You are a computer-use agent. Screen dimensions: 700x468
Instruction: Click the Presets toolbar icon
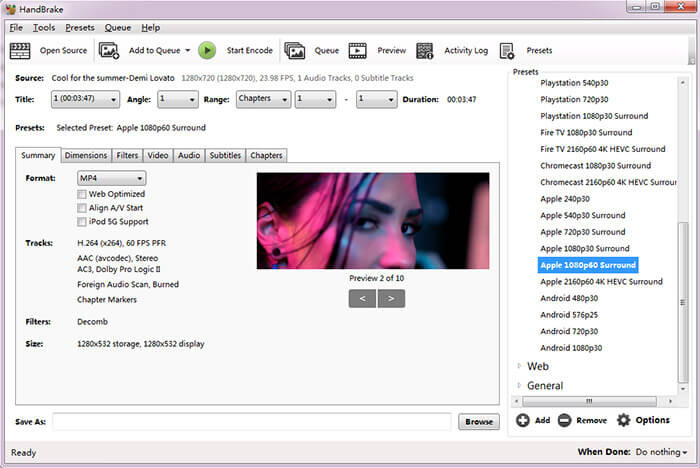507,51
